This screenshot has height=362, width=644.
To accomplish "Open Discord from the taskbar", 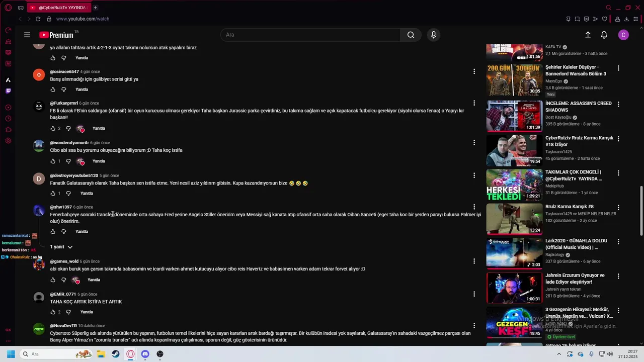I will [x=145, y=354].
